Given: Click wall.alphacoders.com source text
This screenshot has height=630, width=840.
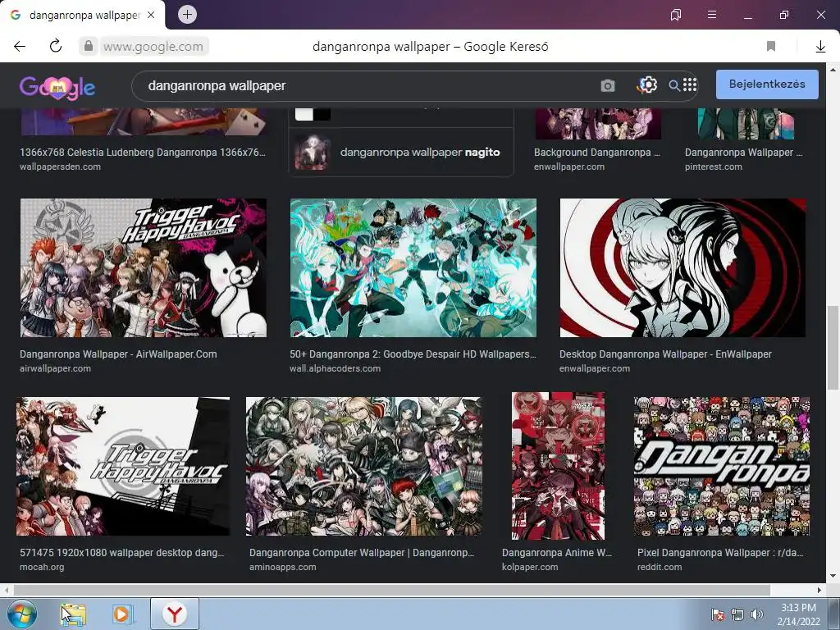Looking at the screenshot, I should click(x=335, y=368).
